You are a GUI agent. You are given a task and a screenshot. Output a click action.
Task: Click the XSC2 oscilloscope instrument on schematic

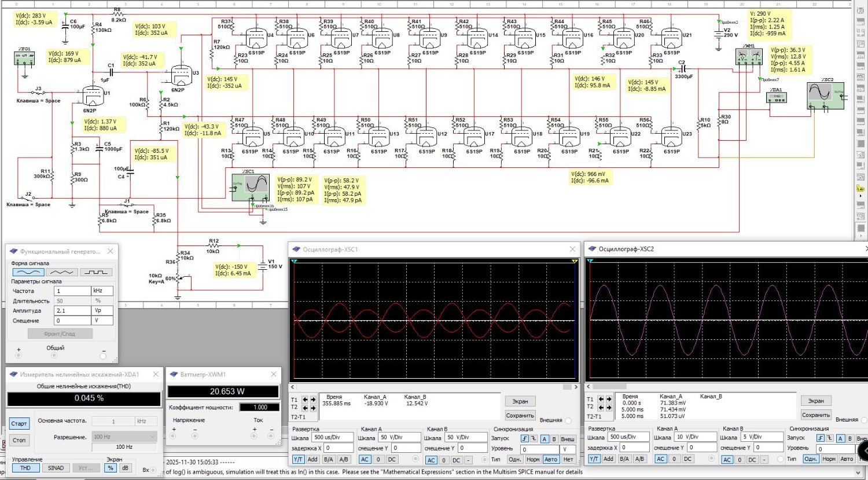[x=825, y=94]
